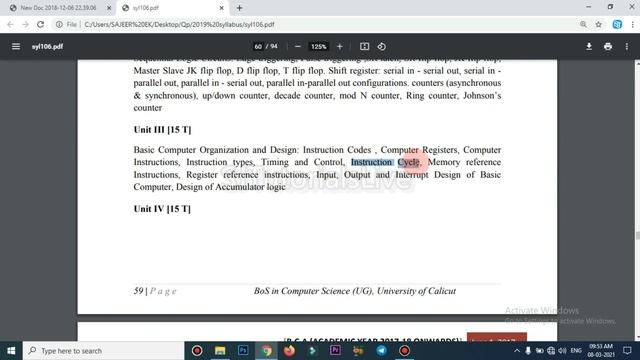The image size is (640, 360).
Task: Open File Explorer from the taskbar
Action: click(x=220, y=351)
